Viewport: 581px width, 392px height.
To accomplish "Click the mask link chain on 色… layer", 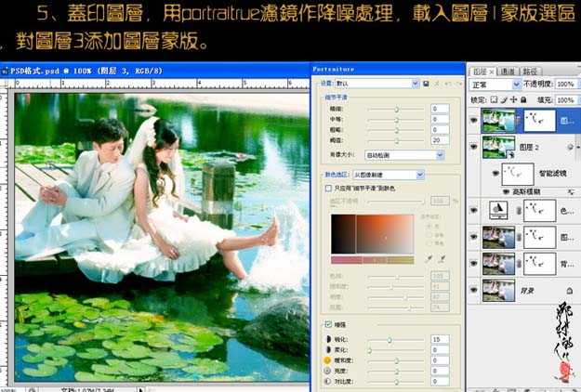I will click(519, 211).
